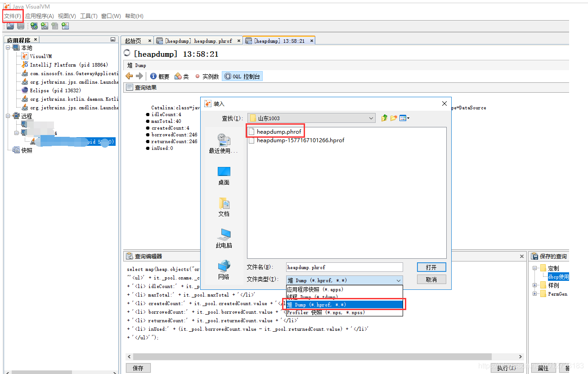The width and height of the screenshot is (588, 374).
Task: Open the 文件类型 dropdown
Action: 344,280
